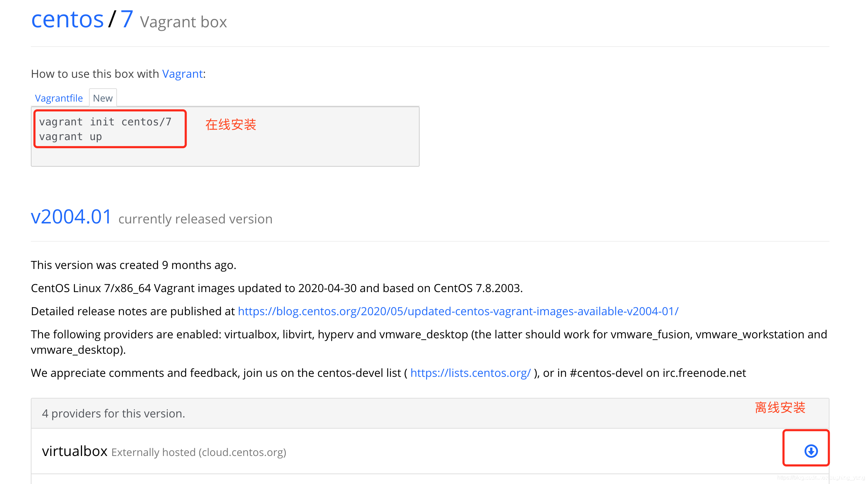Switch to the Vagrantfile tab

point(58,98)
